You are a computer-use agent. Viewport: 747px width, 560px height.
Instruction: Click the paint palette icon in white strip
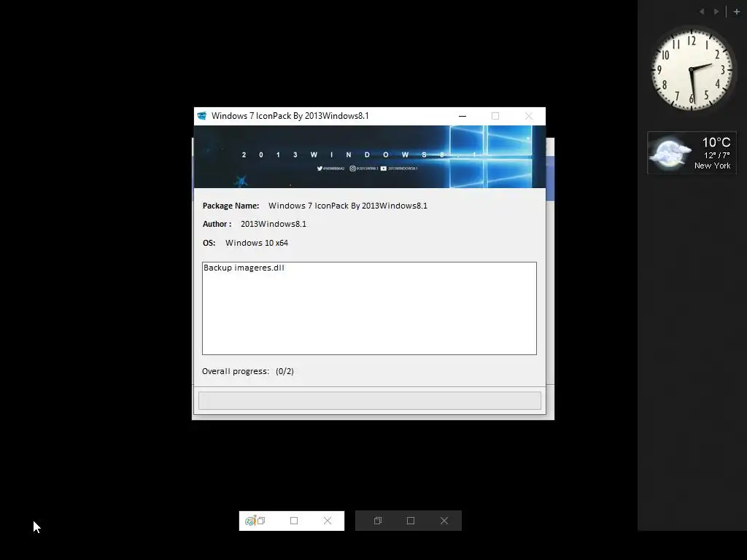point(251,521)
